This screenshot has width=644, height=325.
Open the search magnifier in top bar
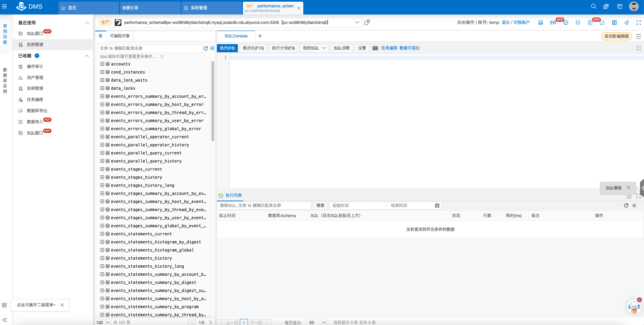pyautogui.click(x=593, y=6)
